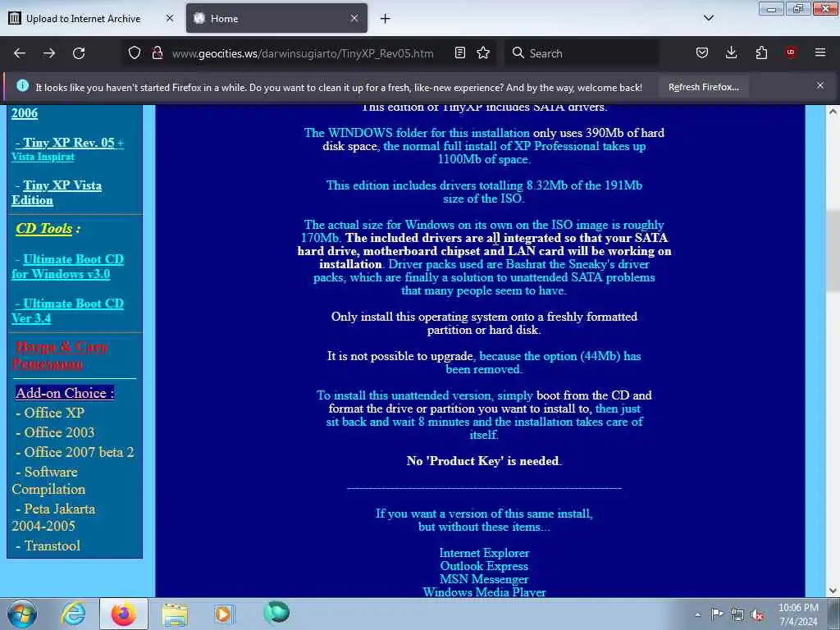Screen dimensions: 840x630
Task: Open Tiny XP Vista Edition link
Action: pos(57,193)
